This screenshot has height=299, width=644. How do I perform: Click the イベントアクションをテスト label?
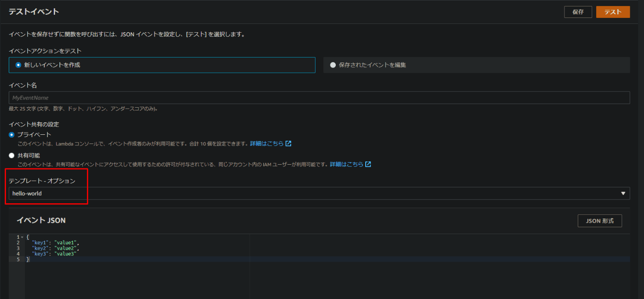click(45, 51)
